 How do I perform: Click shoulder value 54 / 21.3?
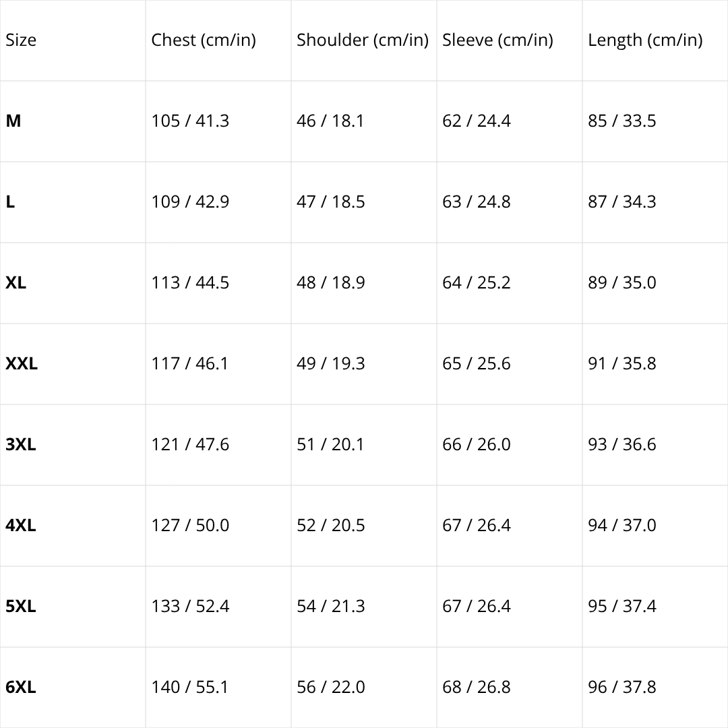tap(330, 607)
